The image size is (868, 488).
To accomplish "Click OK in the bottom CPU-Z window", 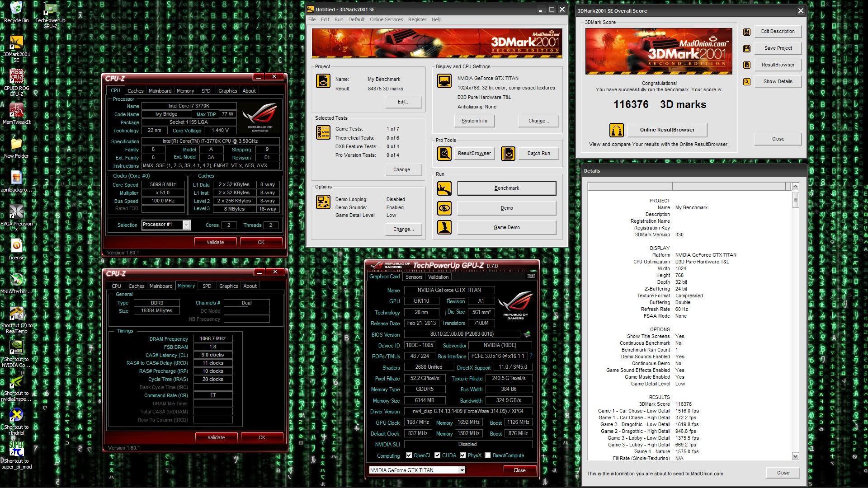I will 262,437.
